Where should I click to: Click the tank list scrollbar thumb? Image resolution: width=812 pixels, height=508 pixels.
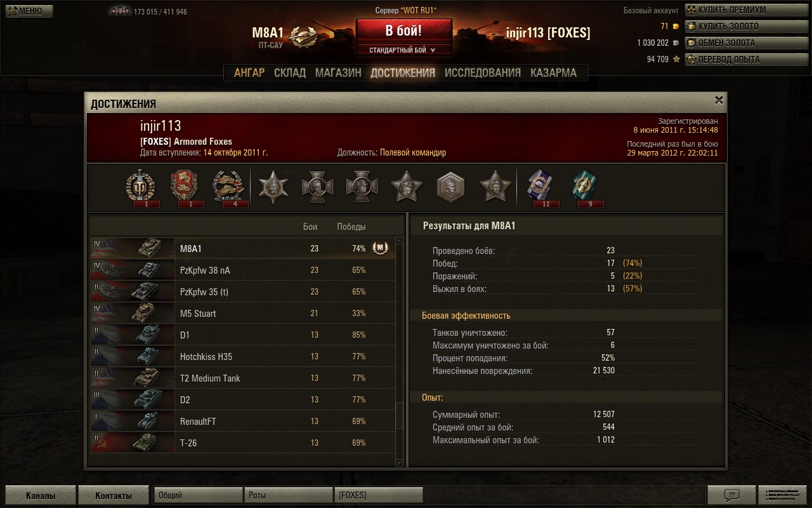pyautogui.click(x=399, y=416)
